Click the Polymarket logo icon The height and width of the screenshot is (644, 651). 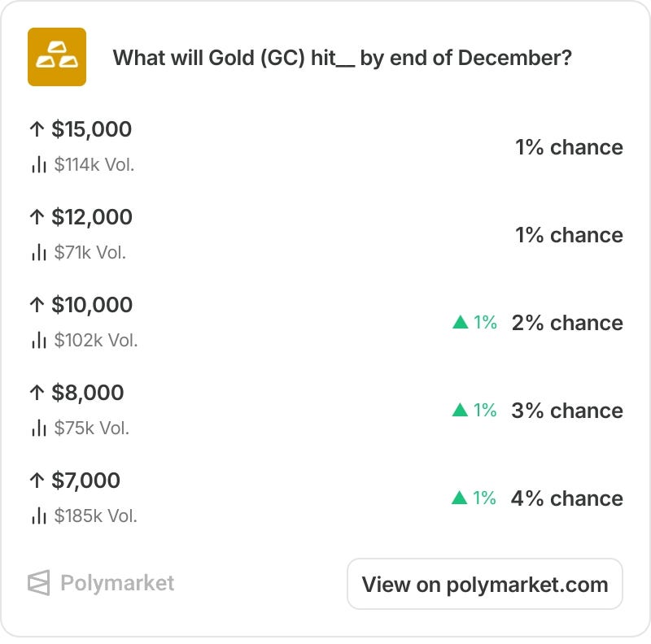[x=39, y=582]
